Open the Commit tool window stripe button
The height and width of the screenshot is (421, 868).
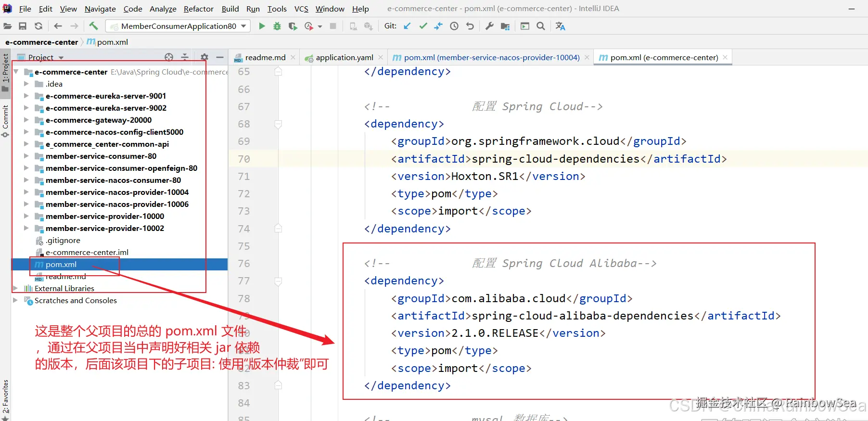pos(5,121)
